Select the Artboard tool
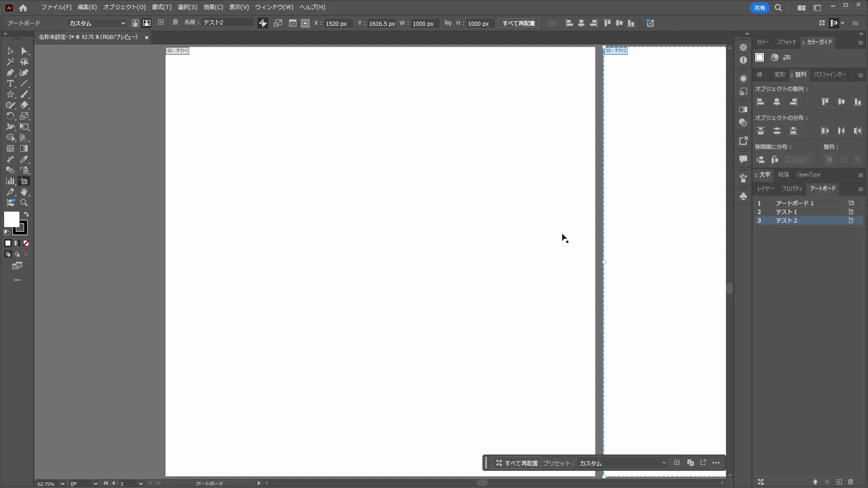Screen dimensions: 868x488 [24, 181]
